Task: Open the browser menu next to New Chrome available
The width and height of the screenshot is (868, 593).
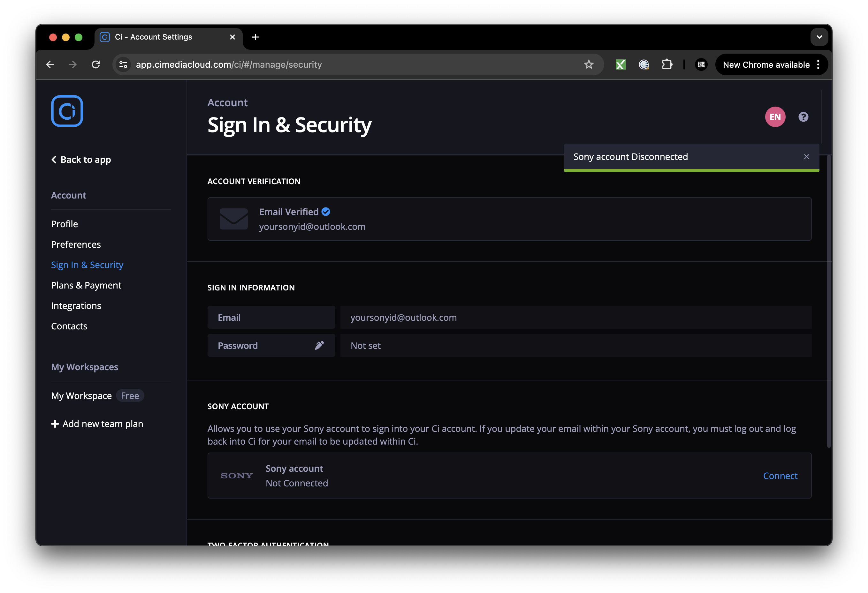Action: (x=818, y=64)
